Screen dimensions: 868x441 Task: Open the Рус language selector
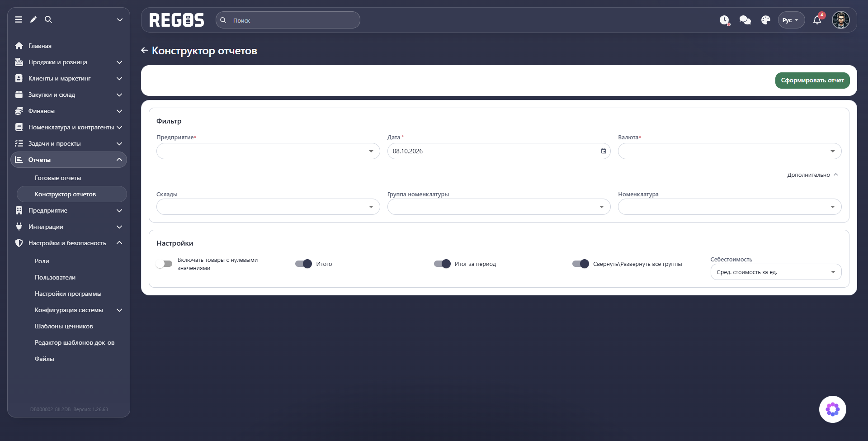coord(791,20)
